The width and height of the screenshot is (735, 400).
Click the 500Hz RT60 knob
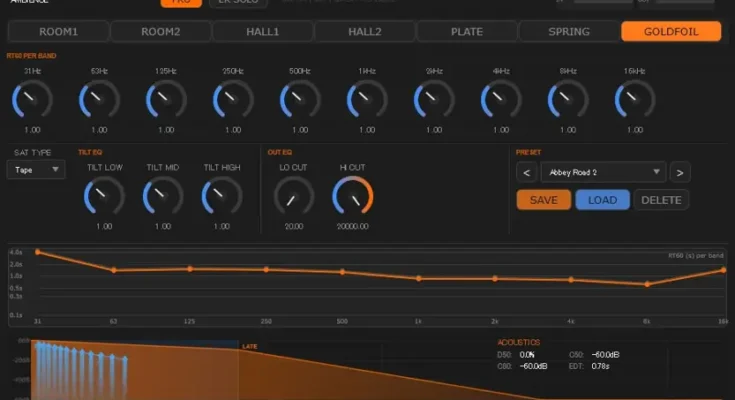(x=300, y=99)
